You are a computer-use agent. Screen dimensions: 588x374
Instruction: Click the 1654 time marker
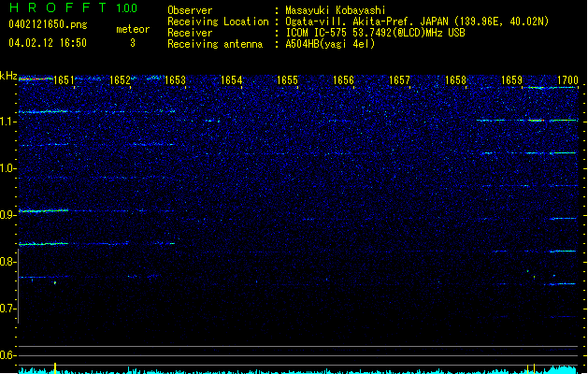click(x=232, y=80)
